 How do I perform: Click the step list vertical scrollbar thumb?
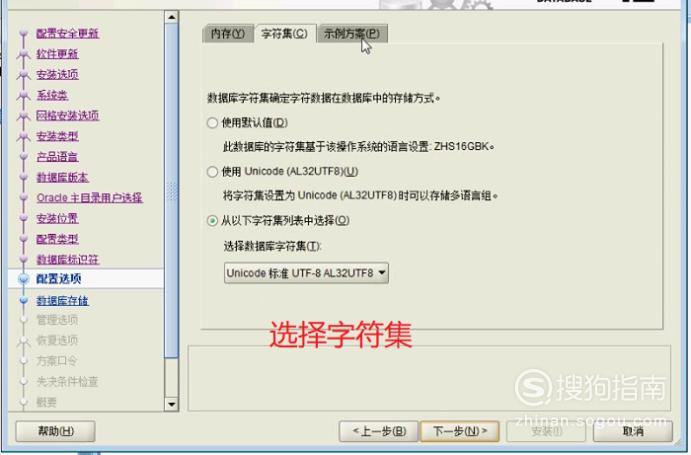tap(171, 190)
